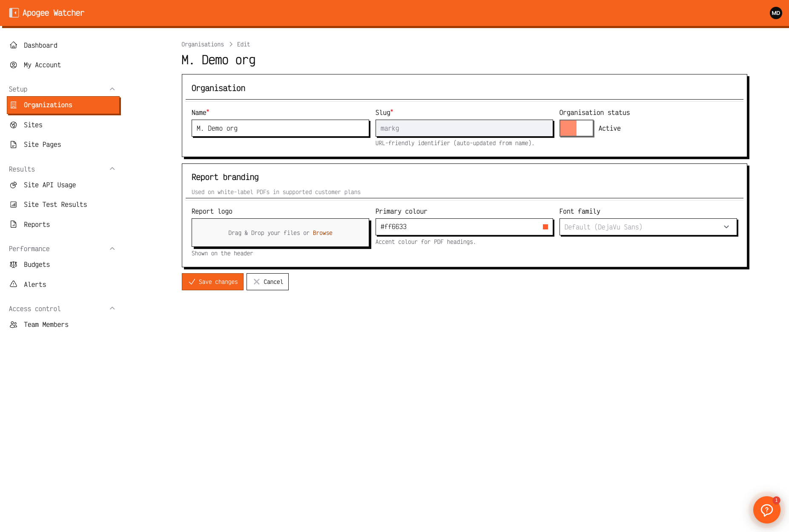Click the Team Members people icon
Viewport: 789px width, 532px height.
(x=14, y=324)
